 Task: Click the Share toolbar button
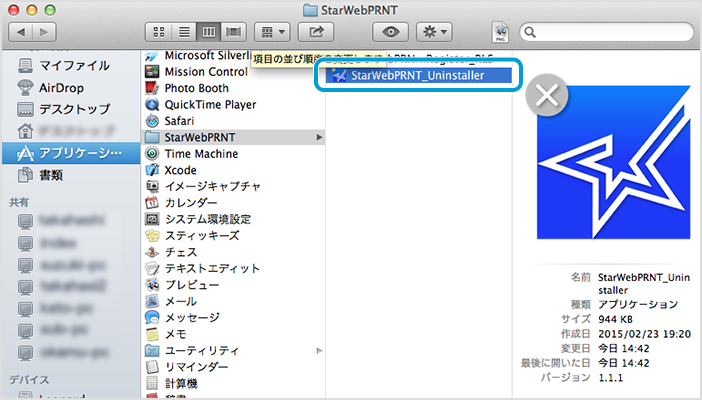(316, 32)
